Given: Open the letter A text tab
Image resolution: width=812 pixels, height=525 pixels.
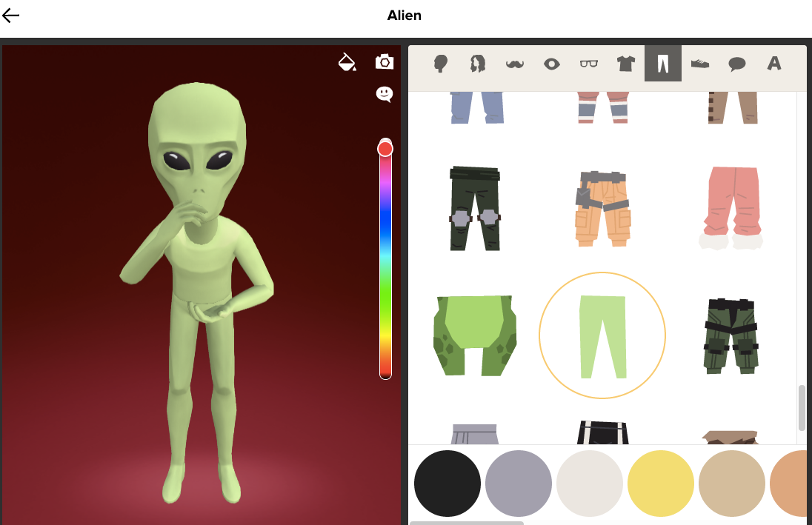Looking at the screenshot, I should [773, 63].
